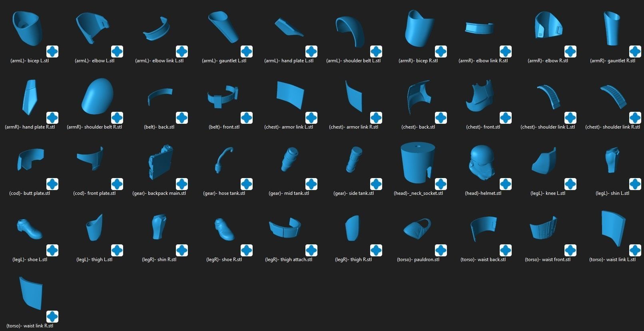Click the badge icon on belt front.stl
The width and height of the screenshot is (644, 331).
pos(247,118)
